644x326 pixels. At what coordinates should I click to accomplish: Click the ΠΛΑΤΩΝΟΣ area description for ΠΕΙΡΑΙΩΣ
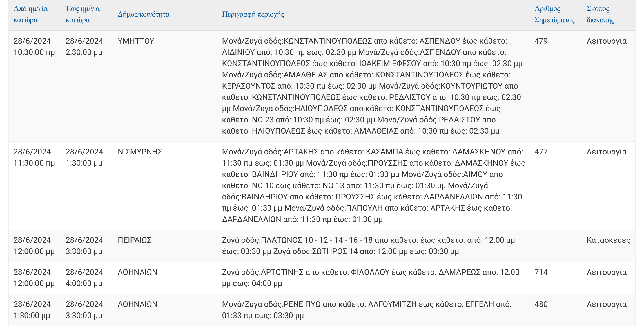[368, 246]
